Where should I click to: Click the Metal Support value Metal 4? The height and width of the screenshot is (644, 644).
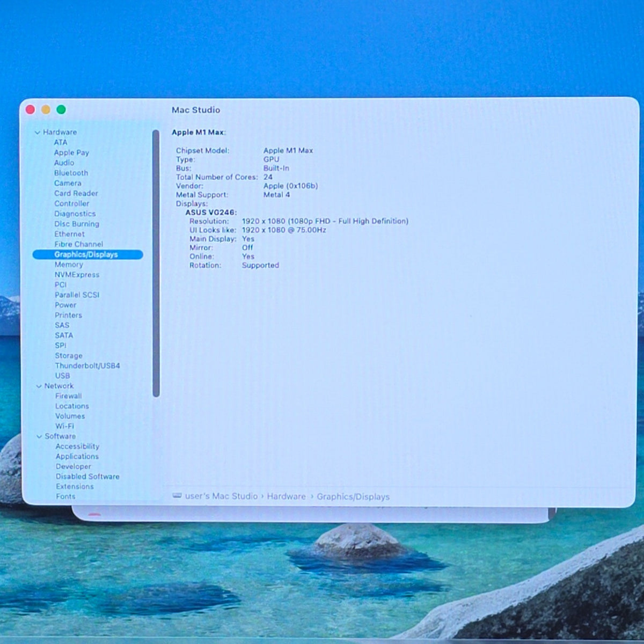pyautogui.click(x=276, y=195)
